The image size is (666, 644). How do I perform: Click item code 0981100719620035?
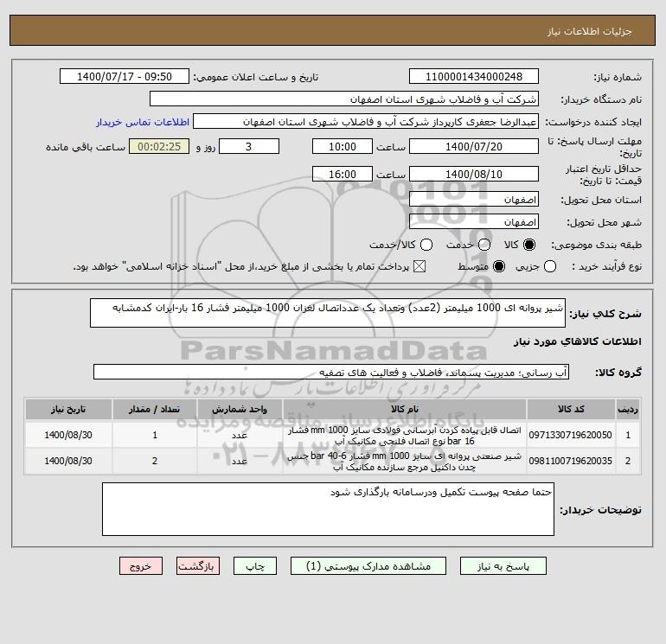pos(571,461)
